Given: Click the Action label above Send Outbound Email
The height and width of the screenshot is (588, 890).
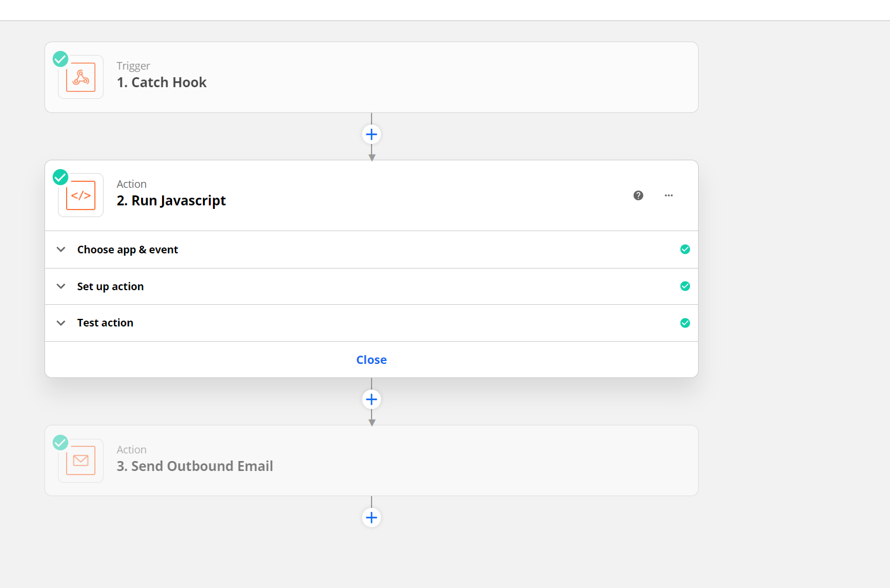Looking at the screenshot, I should (x=132, y=450).
